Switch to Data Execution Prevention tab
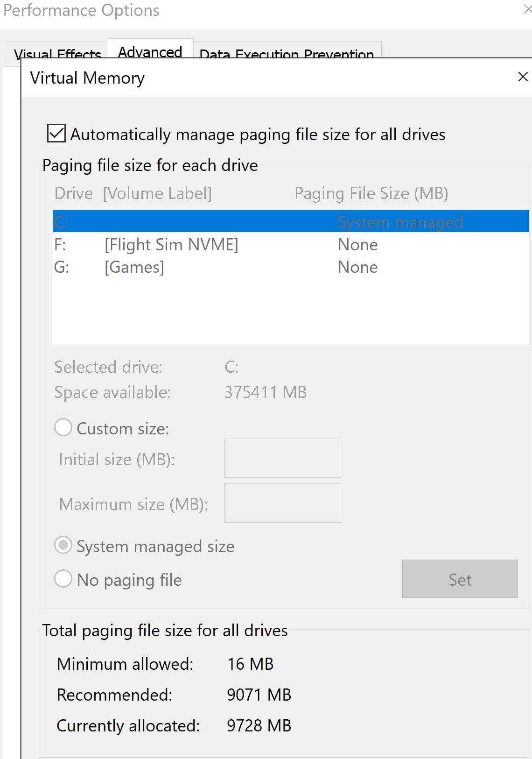This screenshot has height=759, width=532. tap(287, 54)
